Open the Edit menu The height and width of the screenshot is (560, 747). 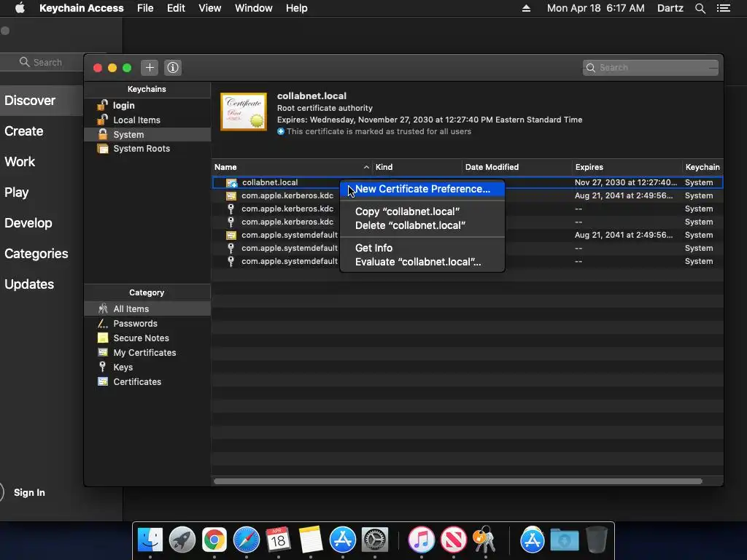pyautogui.click(x=176, y=8)
